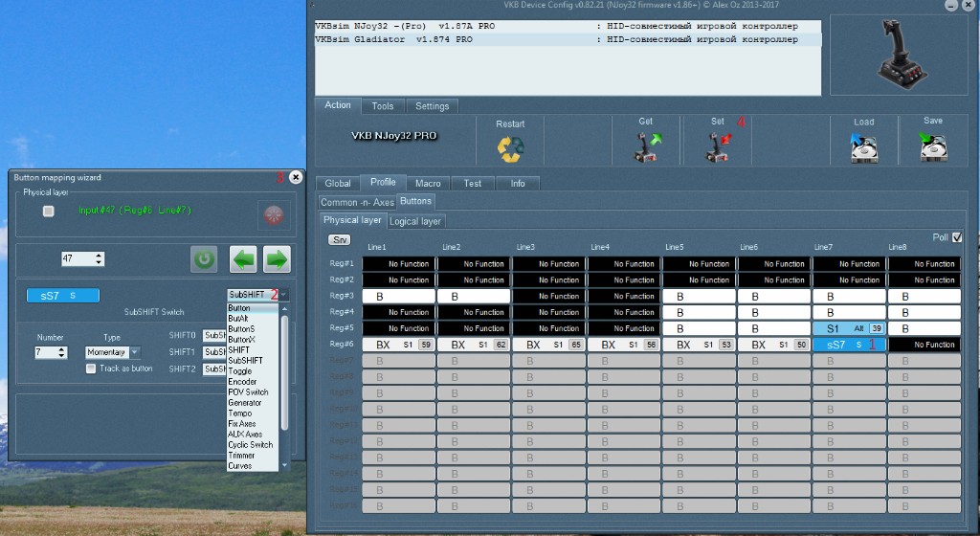The width and height of the screenshot is (980, 536).
Task: Click the blue sS7 button in wizard
Action: 62,296
